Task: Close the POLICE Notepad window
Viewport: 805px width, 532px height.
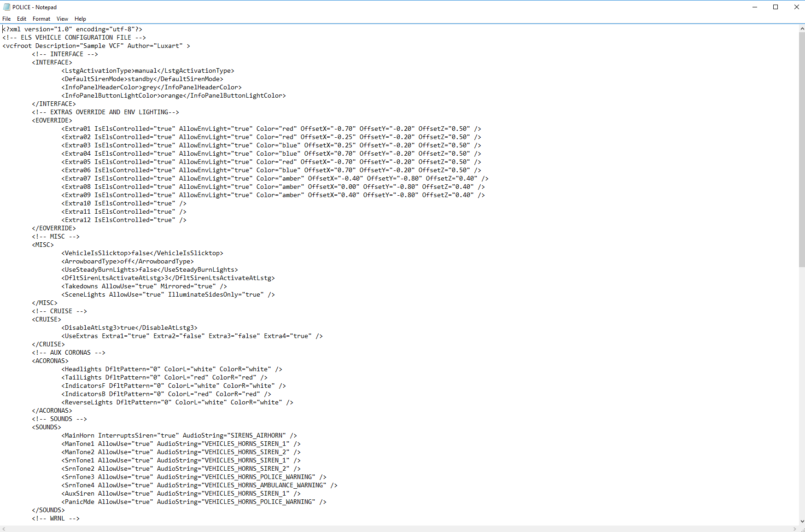Action: 796,7
